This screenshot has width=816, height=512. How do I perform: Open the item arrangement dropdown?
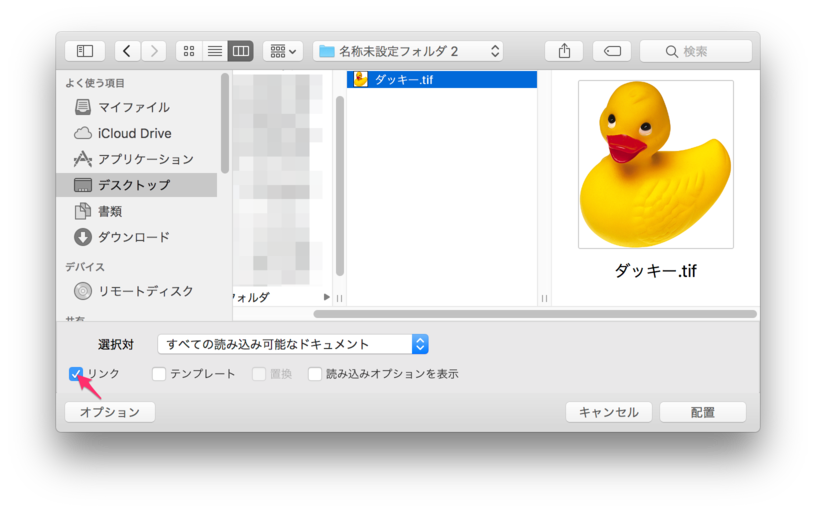(x=283, y=51)
